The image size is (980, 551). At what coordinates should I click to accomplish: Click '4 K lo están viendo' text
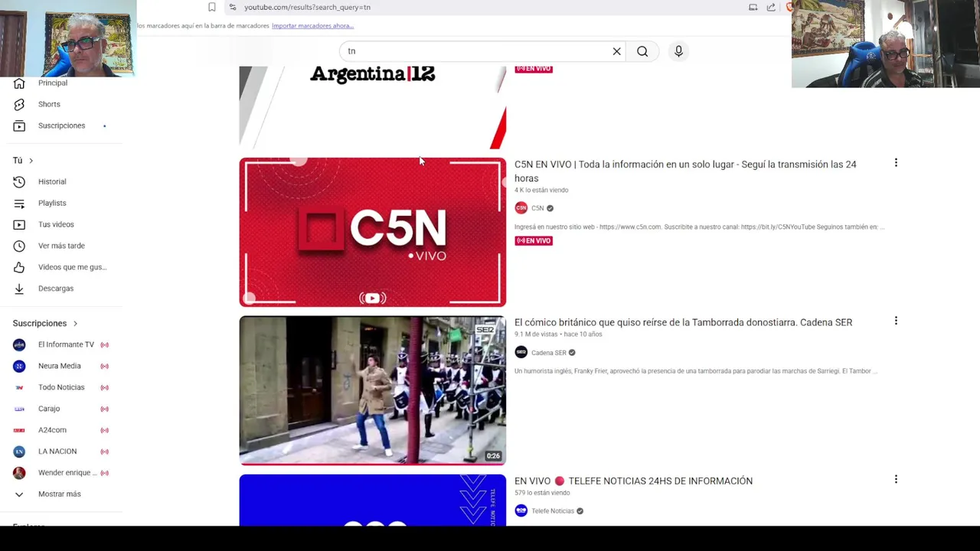coord(541,190)
